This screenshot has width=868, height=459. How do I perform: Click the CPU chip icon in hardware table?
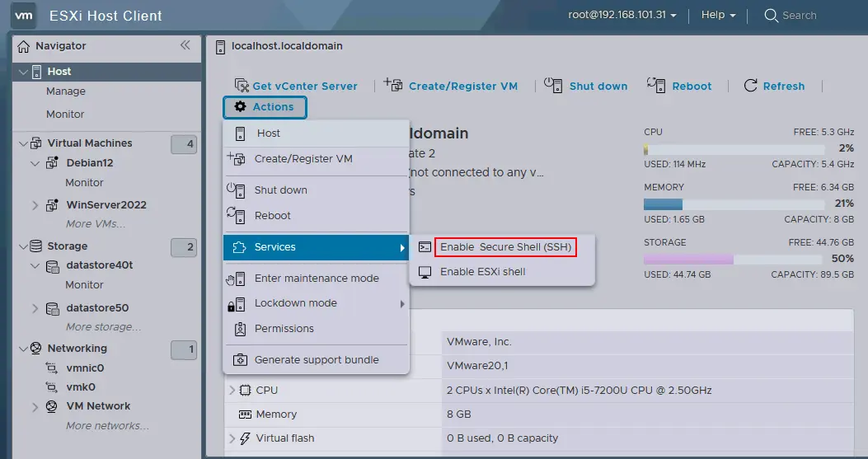pyautogui.click(x=245, y=391)
